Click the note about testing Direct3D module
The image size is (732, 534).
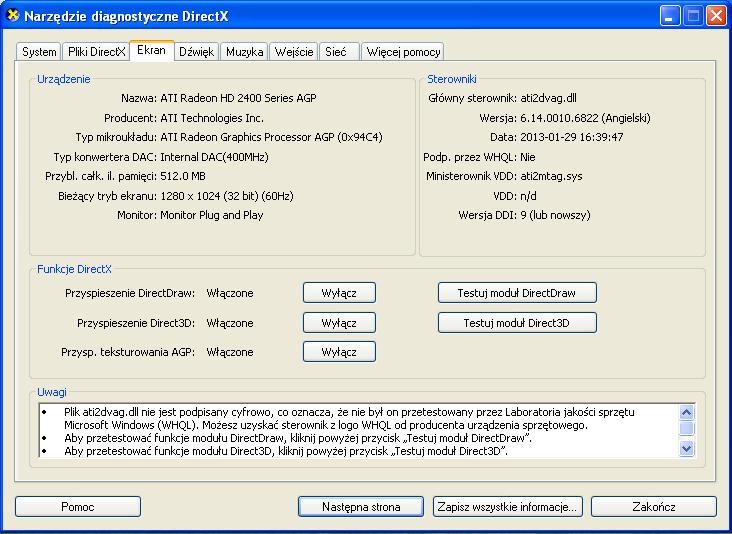pyautogui.click(x=286, y=451)
